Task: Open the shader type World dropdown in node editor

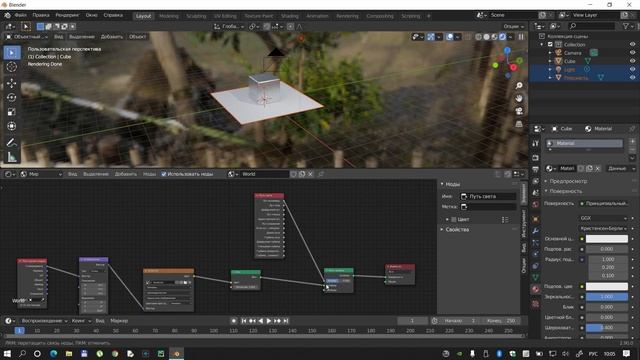Action: pyautogui.click(x=42, y=174)
